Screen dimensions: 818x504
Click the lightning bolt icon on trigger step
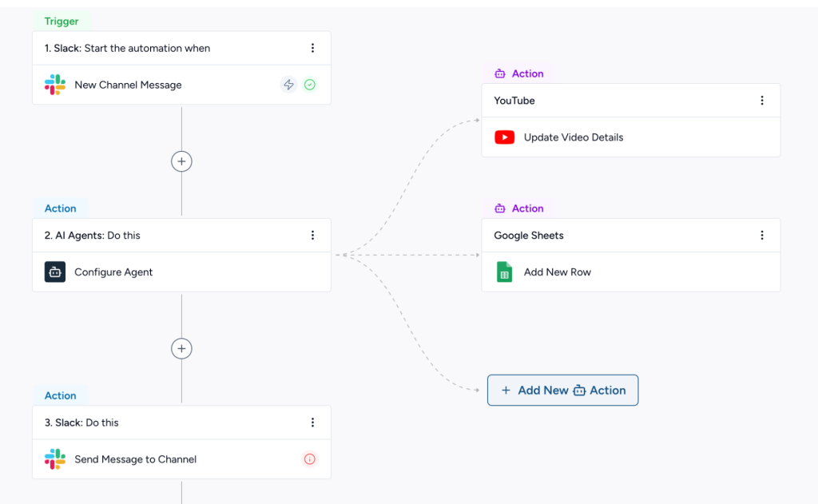pyautogui.click(x=288, y=85)
